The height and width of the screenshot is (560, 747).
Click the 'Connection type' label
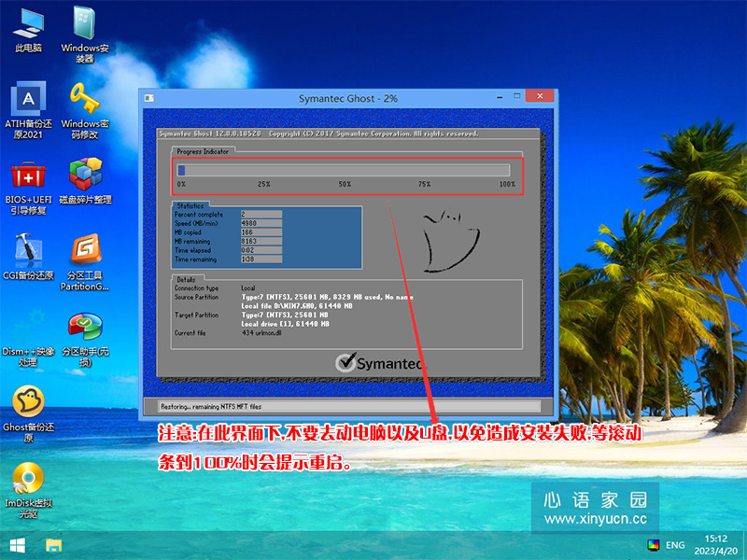pyautogui.click(x=196, y=288)
